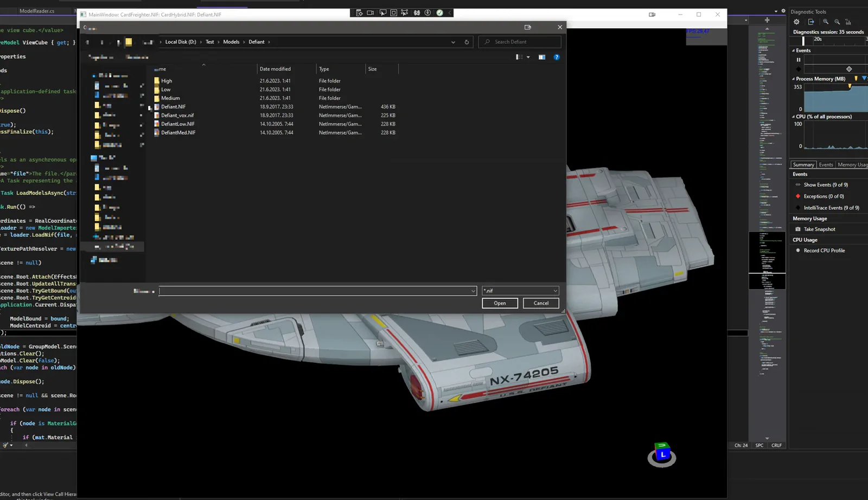Click the blue help icon in file dialog
This screenshot has width=868, height=500.
point(557,57)
